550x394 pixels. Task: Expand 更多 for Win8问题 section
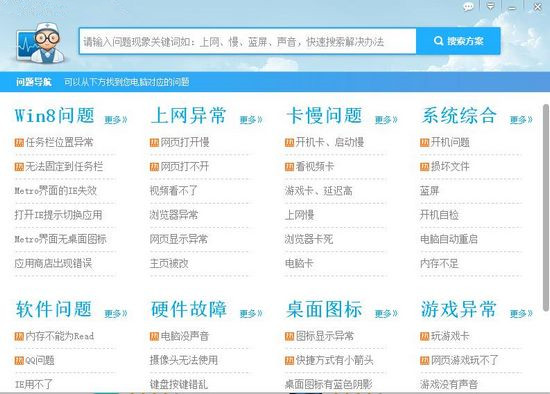(116, 120)
